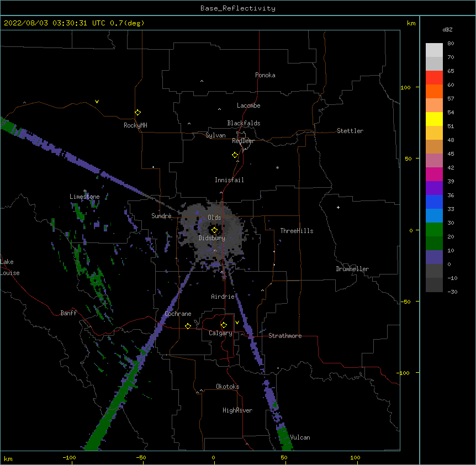Click the slate-purple 10 dBZ legend swatch

coord(434,257)
